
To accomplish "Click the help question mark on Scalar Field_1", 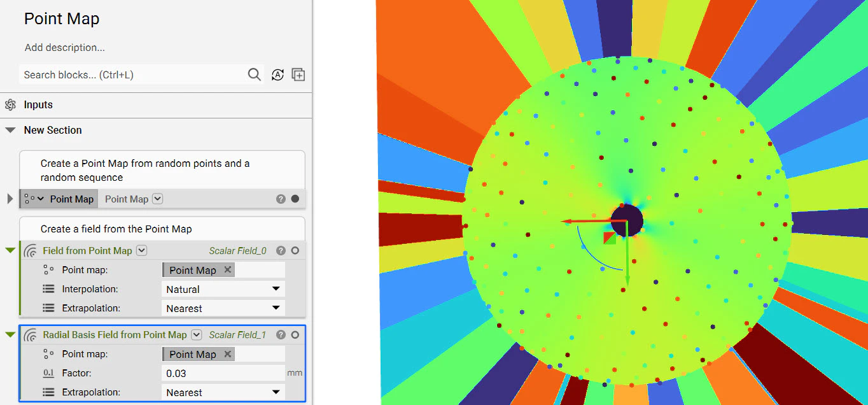I will click(281, 334).
